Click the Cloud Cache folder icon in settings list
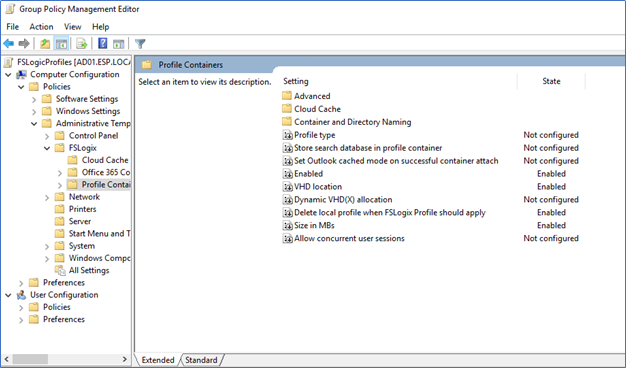Image resolution: width=626 pixels, height=368 pixels. pos(287,109)
